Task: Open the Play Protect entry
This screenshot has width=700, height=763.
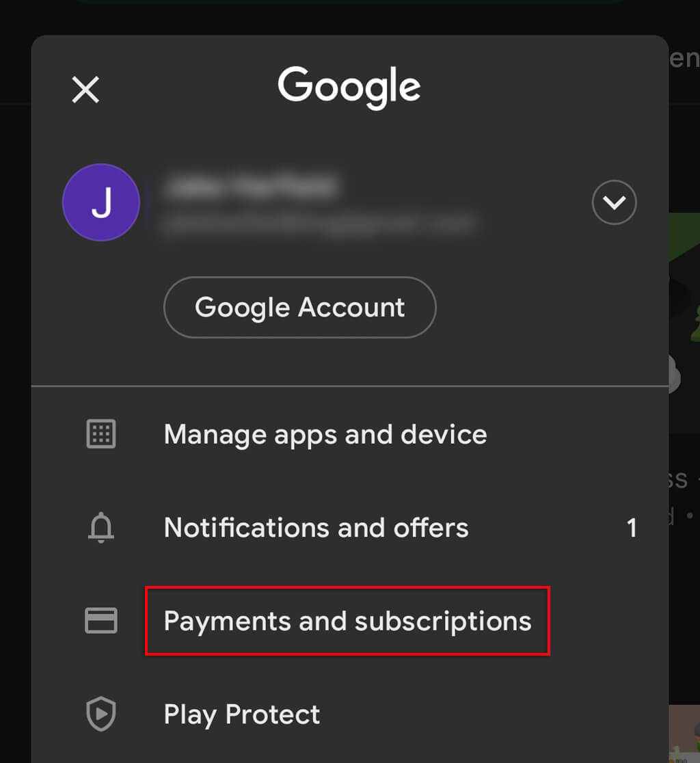Action: pyautogui.click(x=242, y=714)
